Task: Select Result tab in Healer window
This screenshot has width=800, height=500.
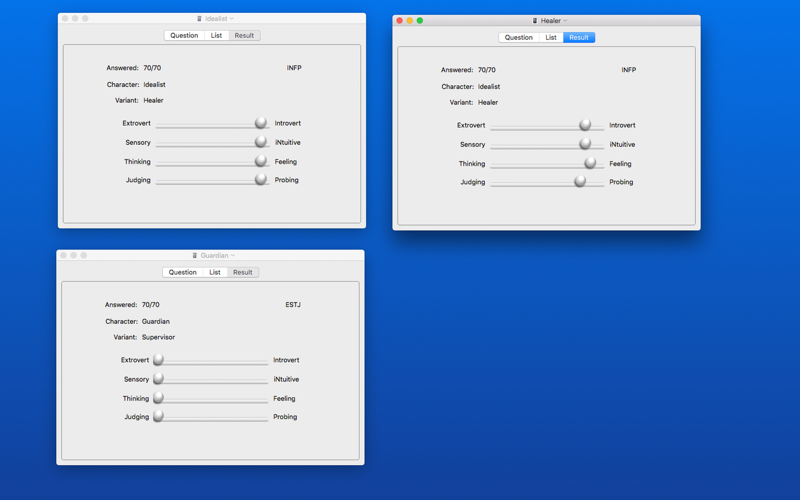Action: click(579, 38)
